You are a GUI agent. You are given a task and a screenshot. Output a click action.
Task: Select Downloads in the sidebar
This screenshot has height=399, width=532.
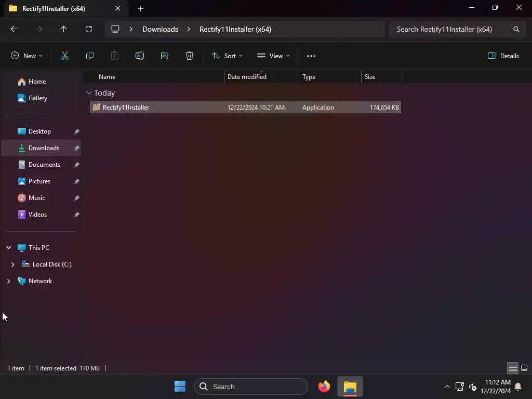tap(41, 148)
